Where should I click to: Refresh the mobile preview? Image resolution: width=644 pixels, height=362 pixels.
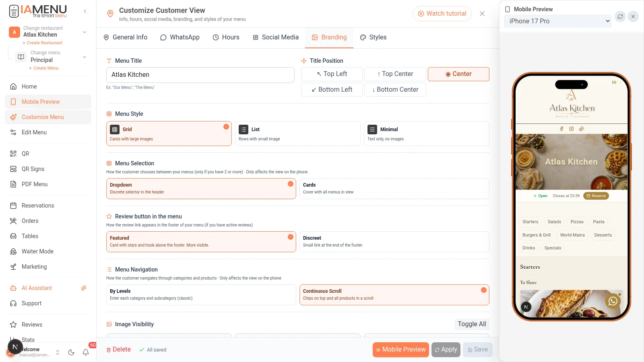coord(620,16)
